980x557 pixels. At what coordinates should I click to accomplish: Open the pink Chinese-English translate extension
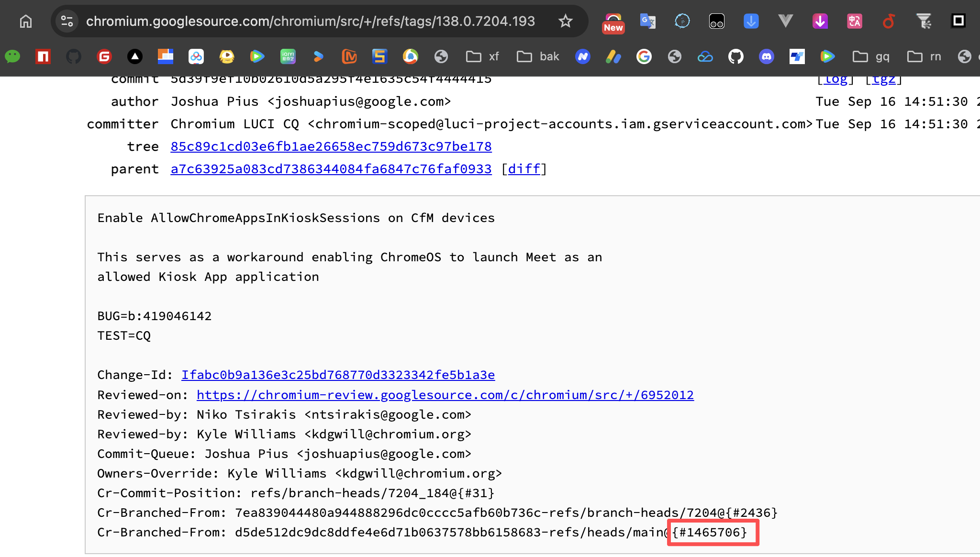855,21
